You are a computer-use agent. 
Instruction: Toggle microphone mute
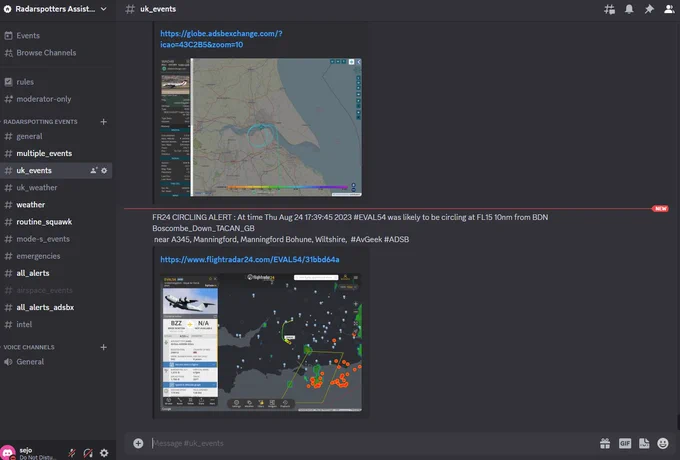[72, 453]
